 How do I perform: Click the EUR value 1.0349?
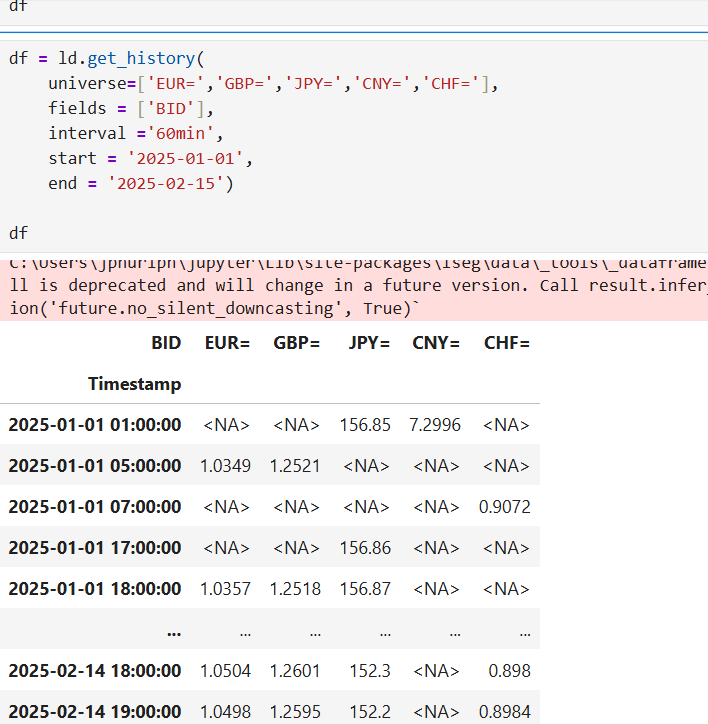225,465
